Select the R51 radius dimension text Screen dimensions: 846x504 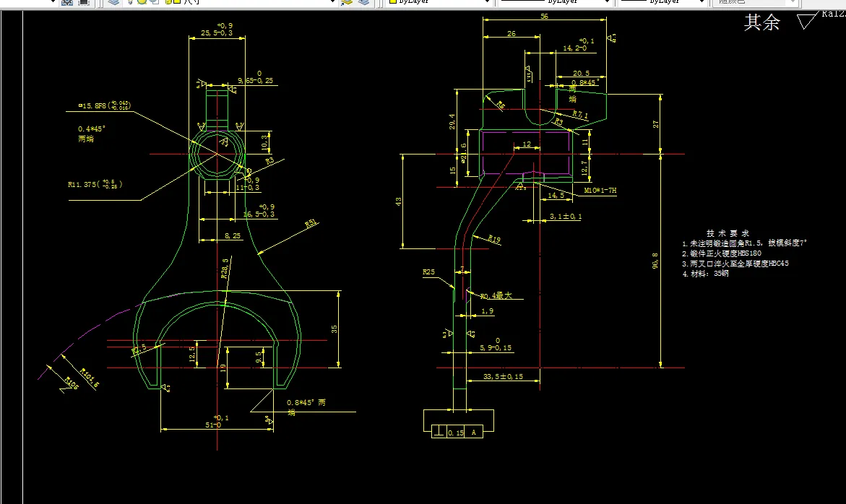[312, 223]
